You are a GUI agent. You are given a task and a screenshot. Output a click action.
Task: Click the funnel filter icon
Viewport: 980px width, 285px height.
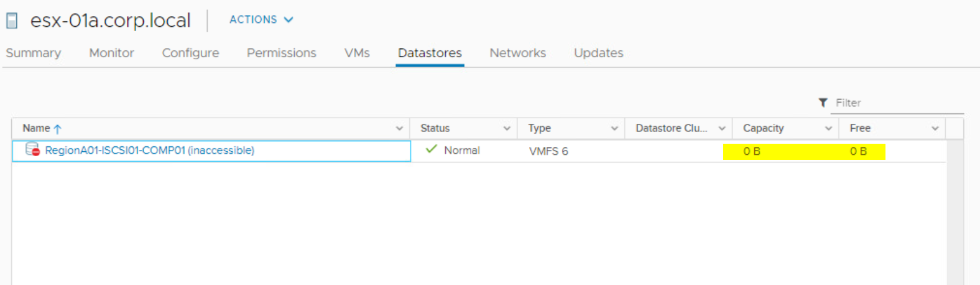[x=823, y=103]
